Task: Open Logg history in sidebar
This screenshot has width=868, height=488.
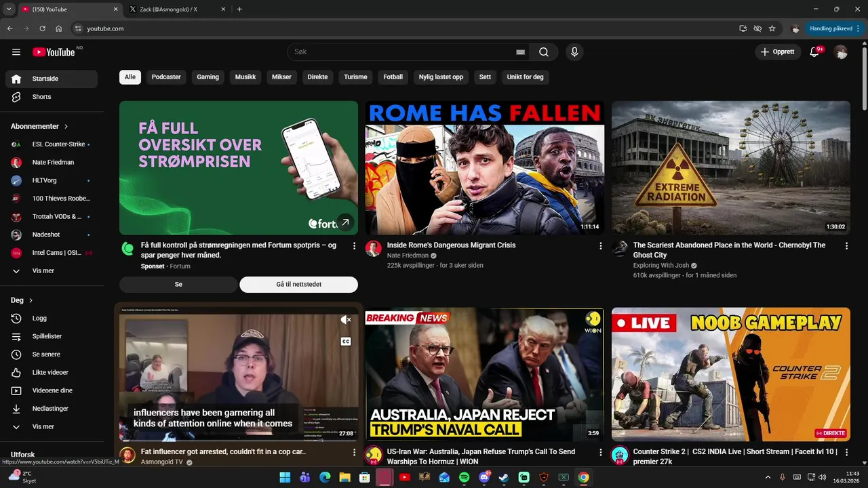Action: (52, 319)
